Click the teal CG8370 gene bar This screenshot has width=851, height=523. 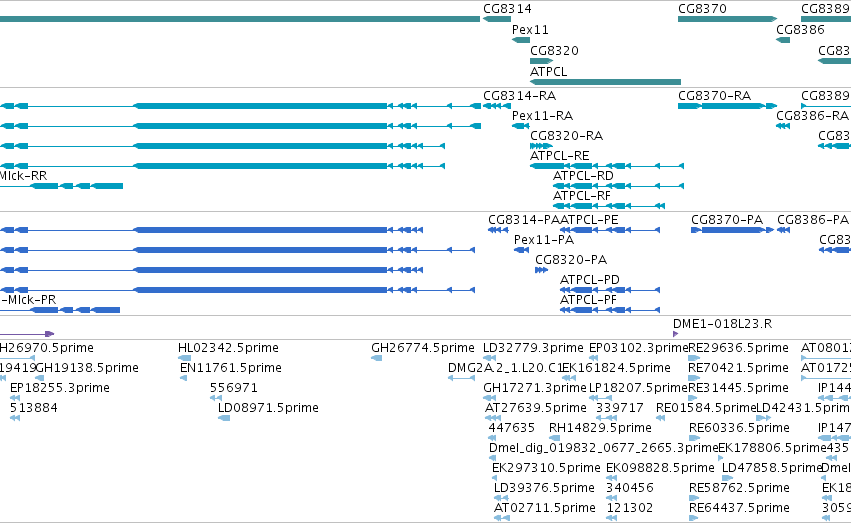pyautogui.click(x=727, y=19)
